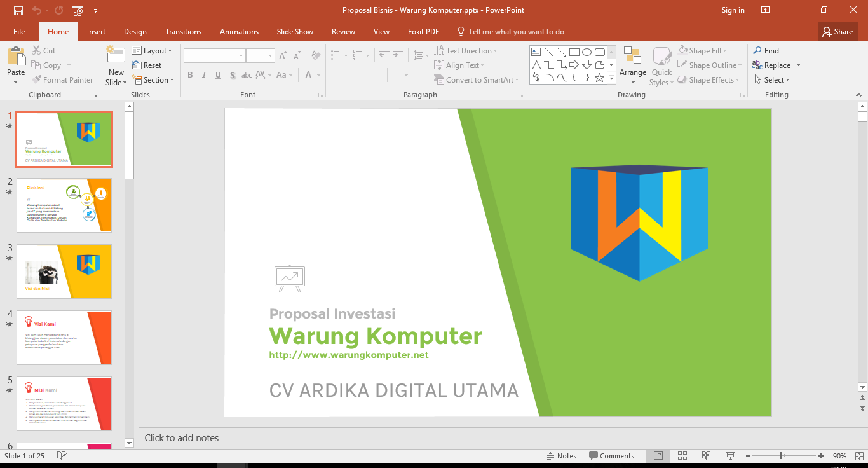Image resolution: width=868 pixels, height=468 pixels.
Task: Decrease font size with the smaller A
Action: pos(296,56)
